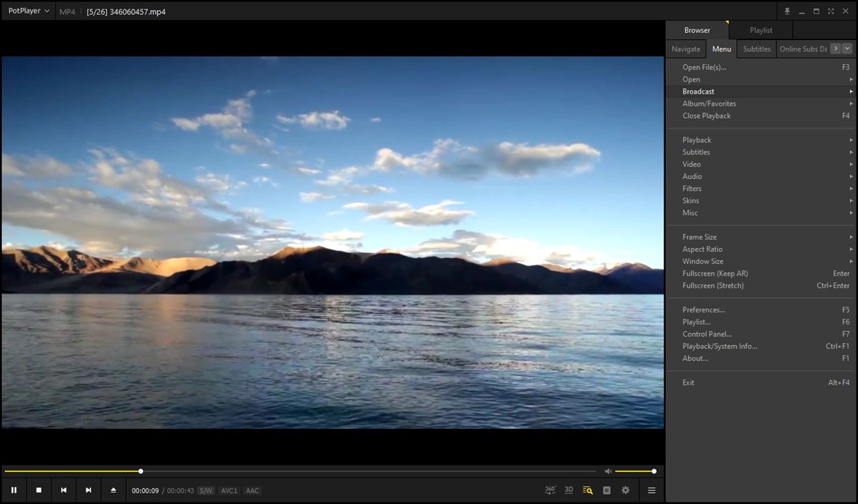Expand the Album/Favorites submenu
Viewport: 858px width, 504px height.
(761, 104)
